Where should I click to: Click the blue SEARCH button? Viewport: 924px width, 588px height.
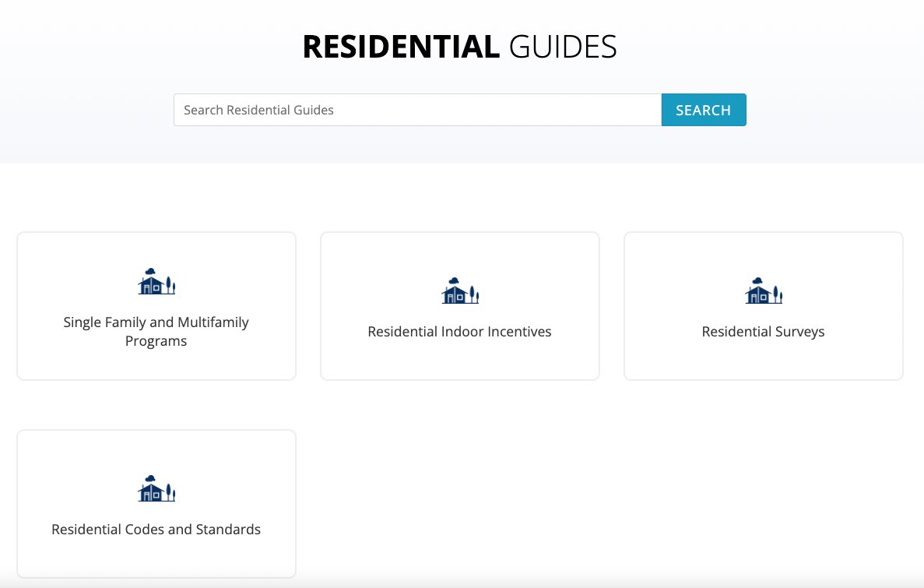[704, 110]
